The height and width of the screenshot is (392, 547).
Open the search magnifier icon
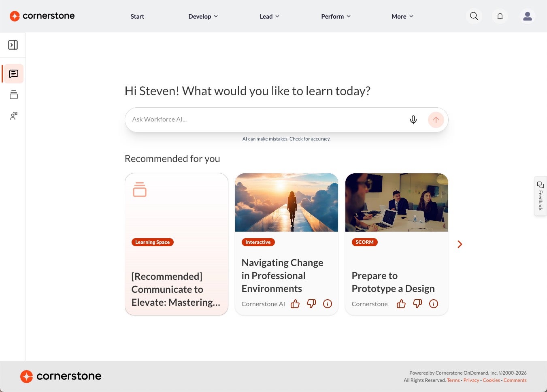click(474, 16)
